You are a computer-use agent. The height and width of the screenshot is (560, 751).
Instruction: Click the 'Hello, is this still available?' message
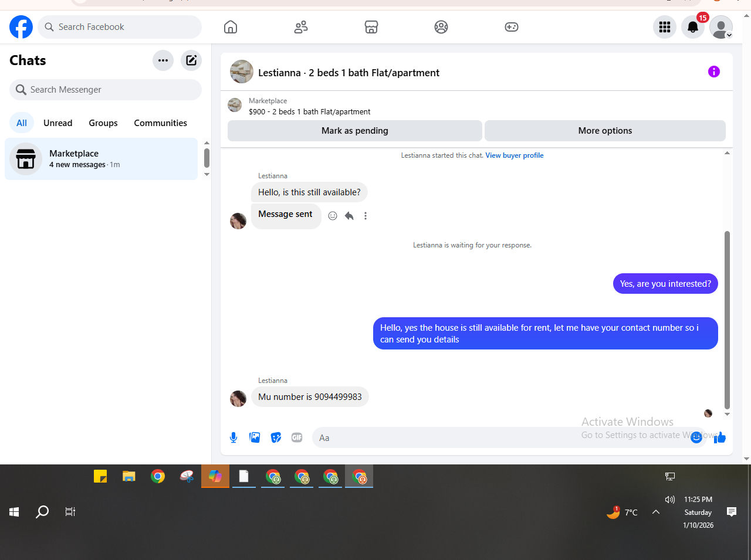pos(309,192)
